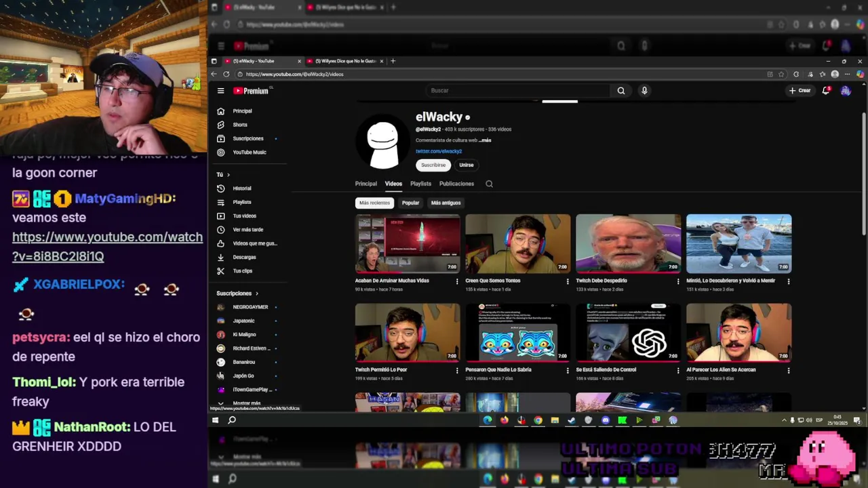This screenshot has width=868, height=488.
Task: Filter videos by Popular
Action: point(410,203)
